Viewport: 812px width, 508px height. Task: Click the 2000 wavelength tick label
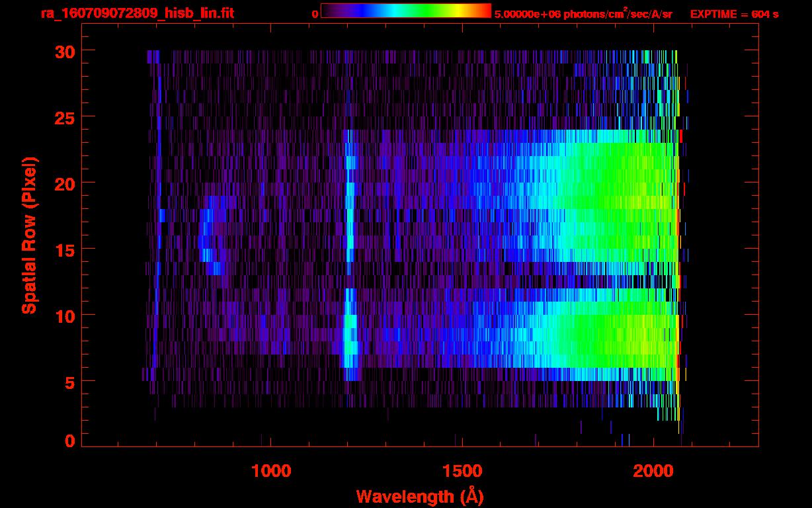(653, 471)
